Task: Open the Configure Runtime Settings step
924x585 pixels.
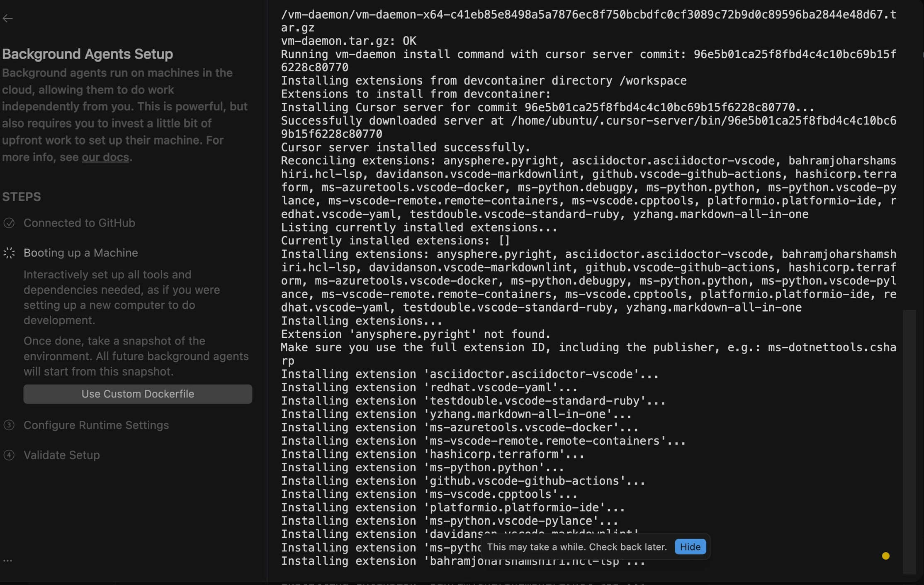Action: 96,425
